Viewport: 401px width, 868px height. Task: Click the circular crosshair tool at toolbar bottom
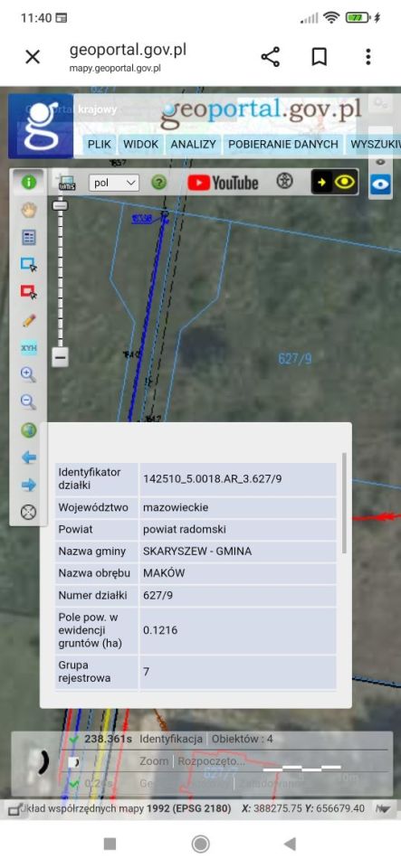coord(28,512)
